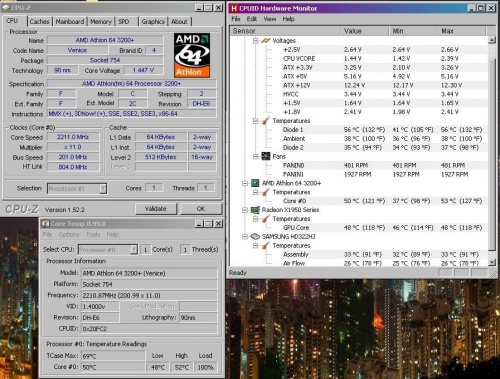Collapse the Fans tree node
This screenshot has height=379, width=500.
(x=255, y=156)
